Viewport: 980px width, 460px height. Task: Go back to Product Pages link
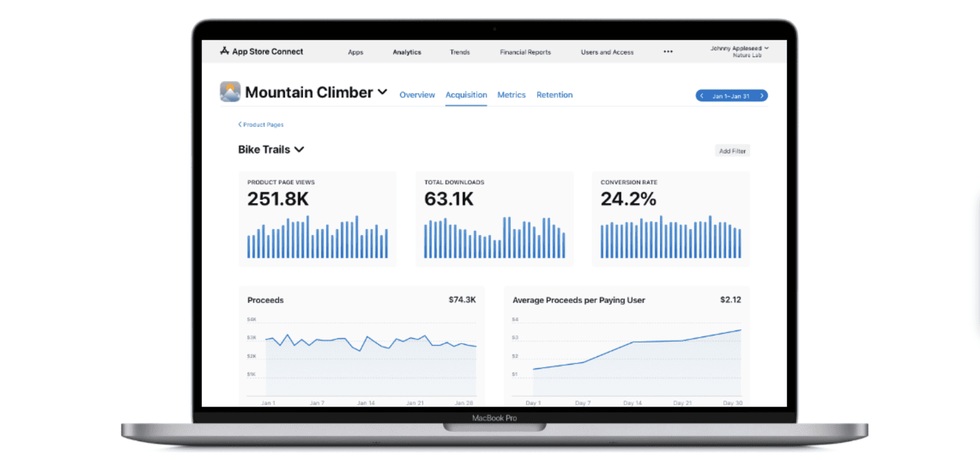coord(261,124)
